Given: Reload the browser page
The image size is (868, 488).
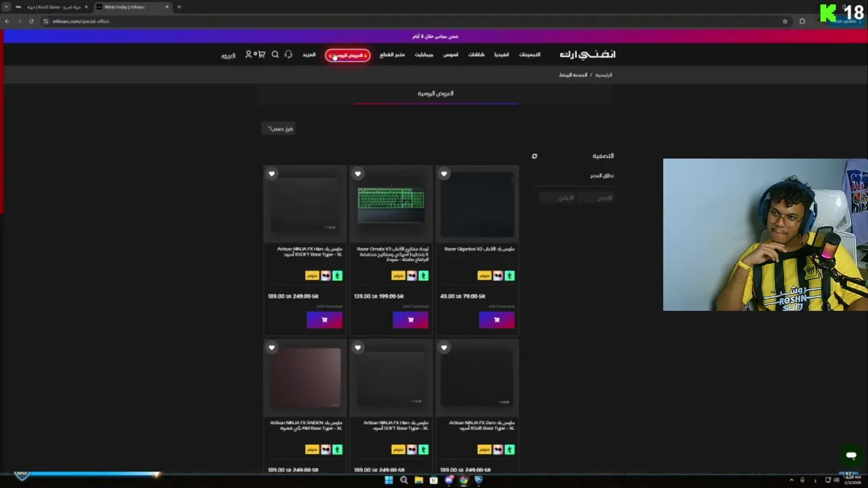Looking at the screenshot, I should pos(31,21).
